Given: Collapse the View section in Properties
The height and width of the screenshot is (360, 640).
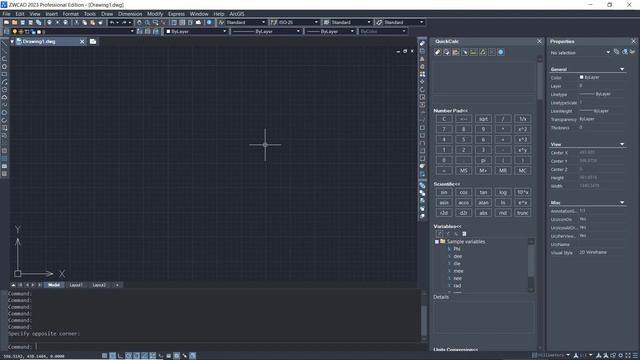Looking at the screenshot, I should 622,144.
